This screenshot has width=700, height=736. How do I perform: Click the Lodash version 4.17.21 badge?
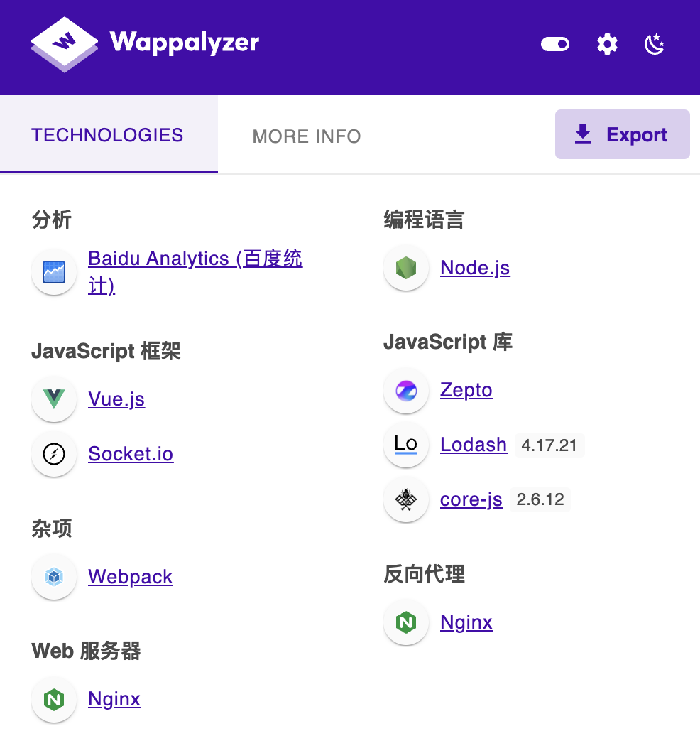click(549, 445)
